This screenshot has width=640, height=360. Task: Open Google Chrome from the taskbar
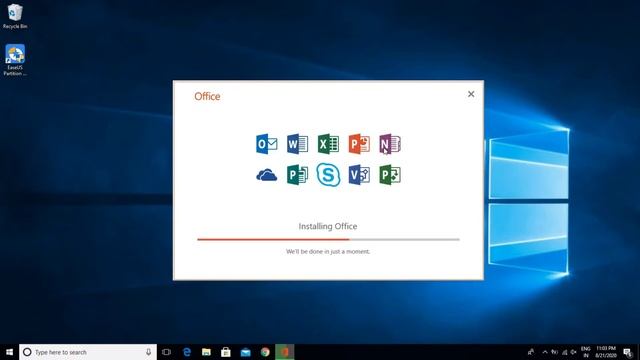click(265, 352)
